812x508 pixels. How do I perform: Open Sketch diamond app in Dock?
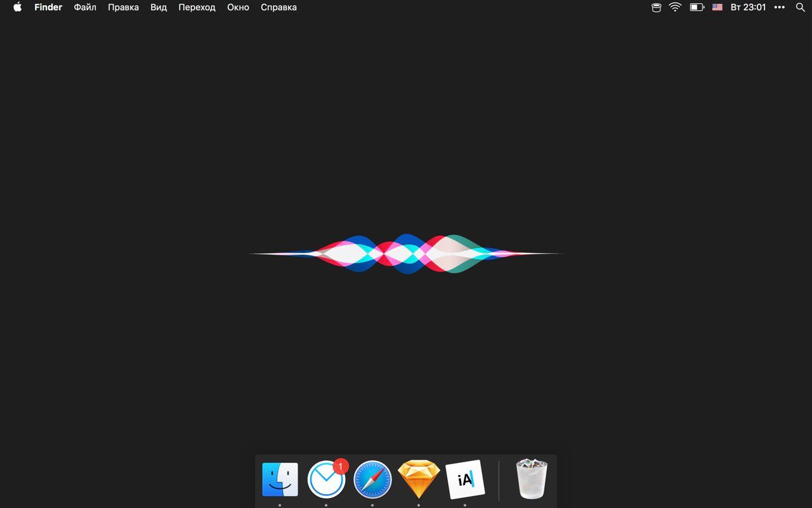coord(419,479)
